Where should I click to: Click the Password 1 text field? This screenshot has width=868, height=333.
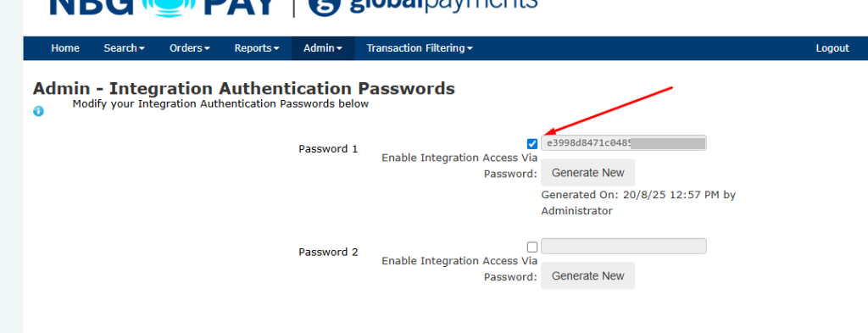pyautogui.click(x=624, y=142)
